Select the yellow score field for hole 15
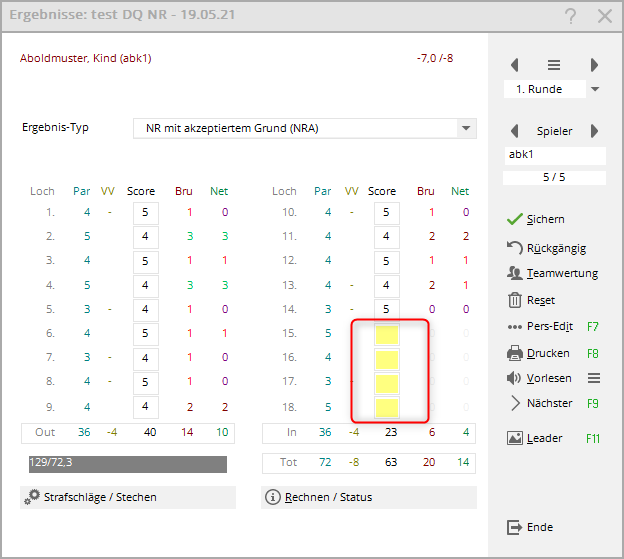Image resolution: width=624 pixels, height=559 pixels. [386, 335]
